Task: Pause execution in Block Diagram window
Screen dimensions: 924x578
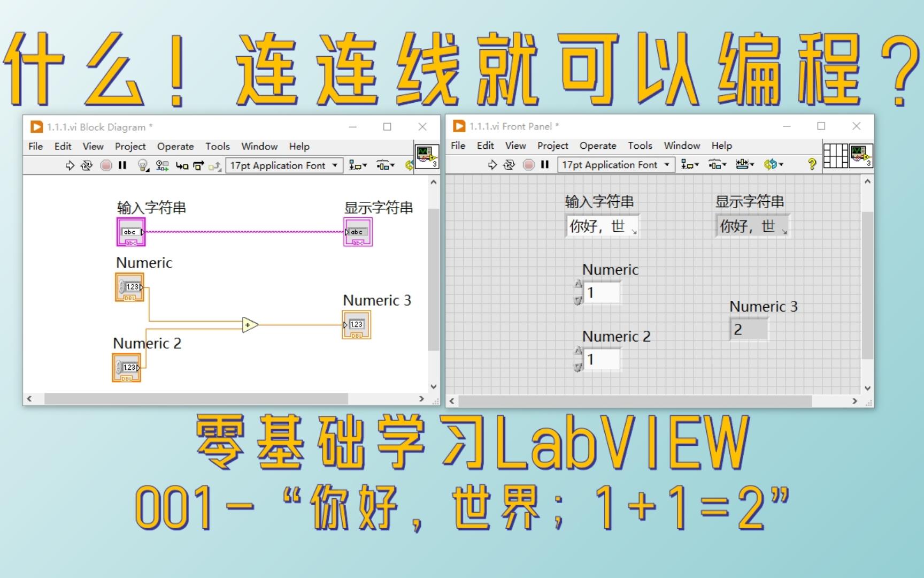Action: (x=122, y=165)
